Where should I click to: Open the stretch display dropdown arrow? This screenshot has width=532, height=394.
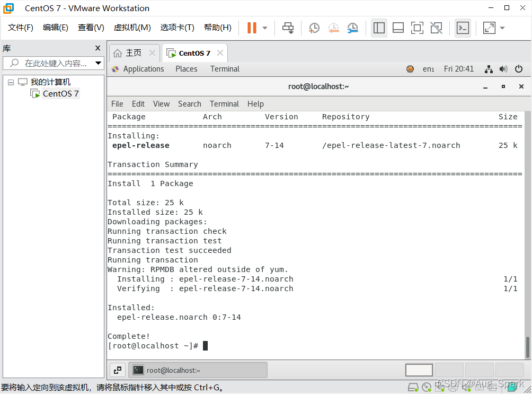click(x=502, y=28)
